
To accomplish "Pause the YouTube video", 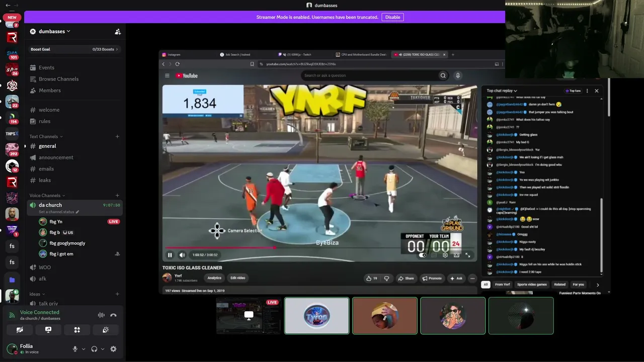I will point(170,255).
